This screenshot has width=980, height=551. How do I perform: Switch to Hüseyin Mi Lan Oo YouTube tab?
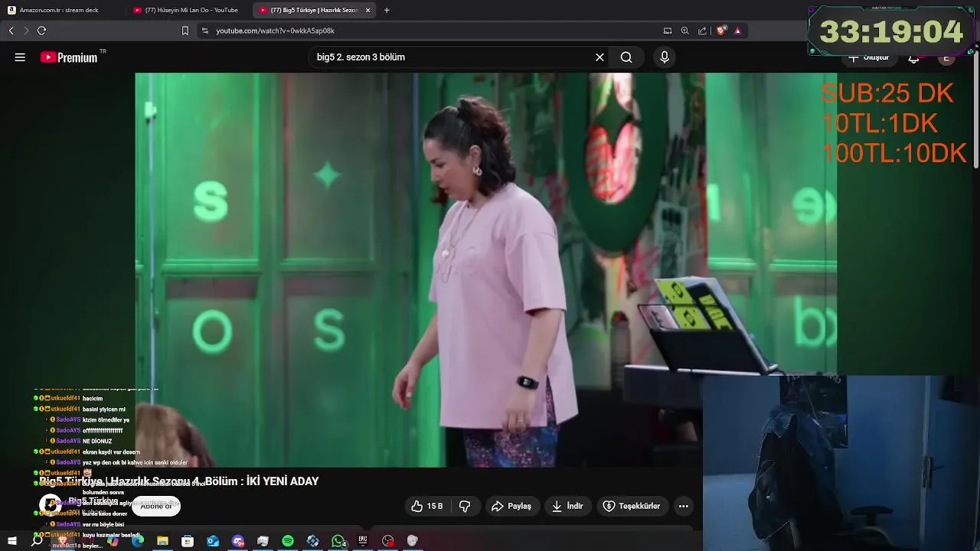(188, 10)
